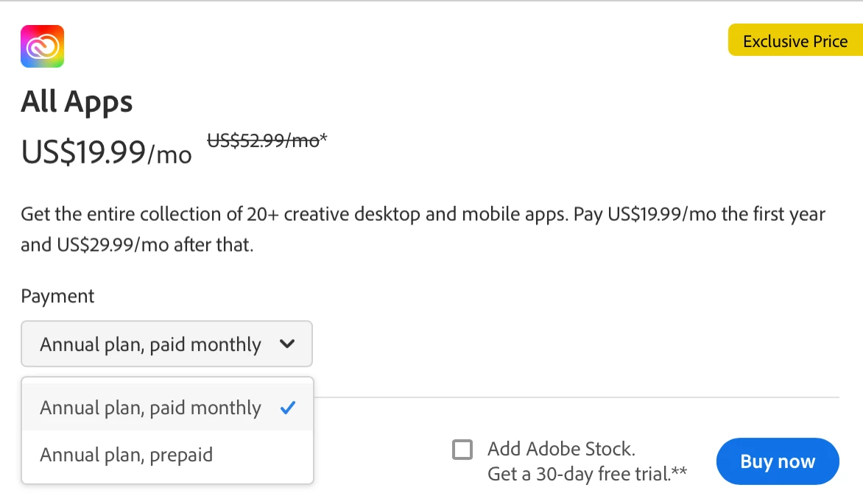Viewport: 863px width, 504px height.
Task: Click the selected plan text in dropdown box
Action: click(150, 344)
